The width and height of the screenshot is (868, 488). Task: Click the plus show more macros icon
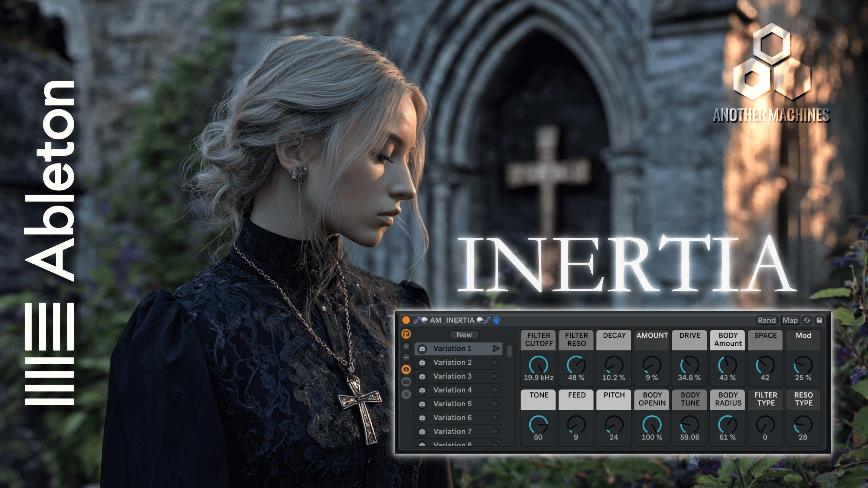point(406,346)
